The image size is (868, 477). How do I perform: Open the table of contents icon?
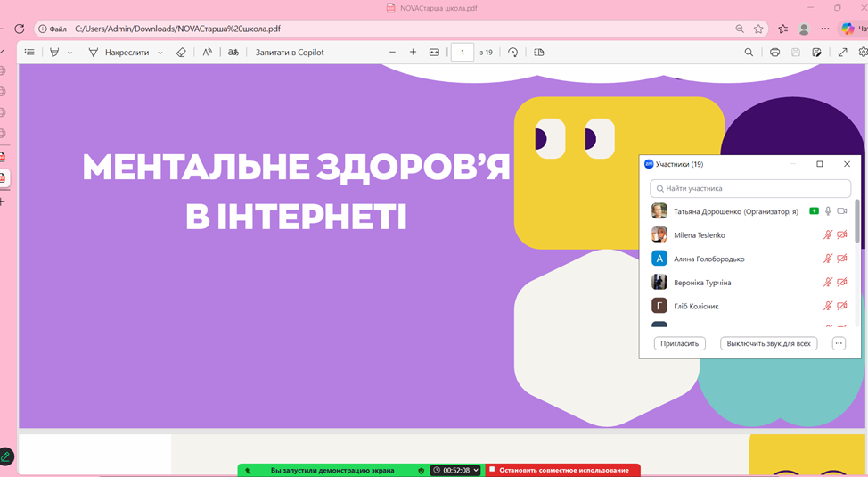(29, 53)
